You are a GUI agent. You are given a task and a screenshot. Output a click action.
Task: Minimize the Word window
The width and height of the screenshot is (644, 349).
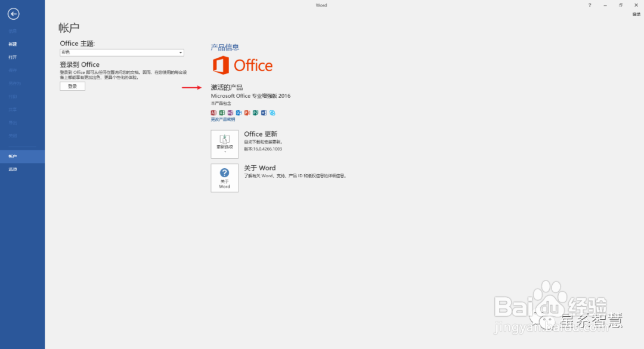pyautogui.click(x=605, y=5)
